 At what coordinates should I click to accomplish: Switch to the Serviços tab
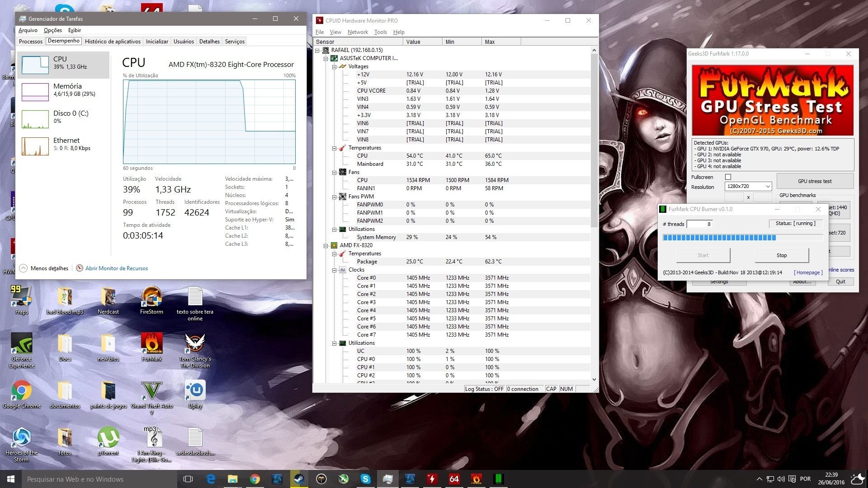[235, 42]
